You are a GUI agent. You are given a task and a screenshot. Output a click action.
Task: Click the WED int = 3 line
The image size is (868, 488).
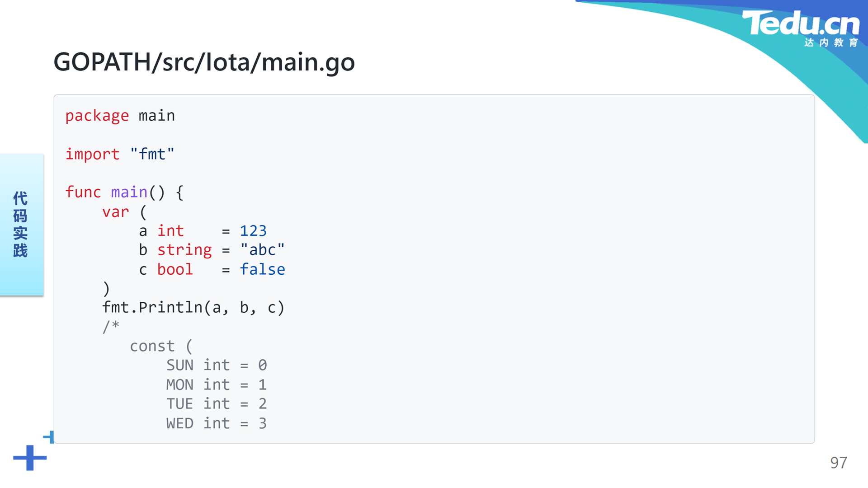(x=217, y=423)
